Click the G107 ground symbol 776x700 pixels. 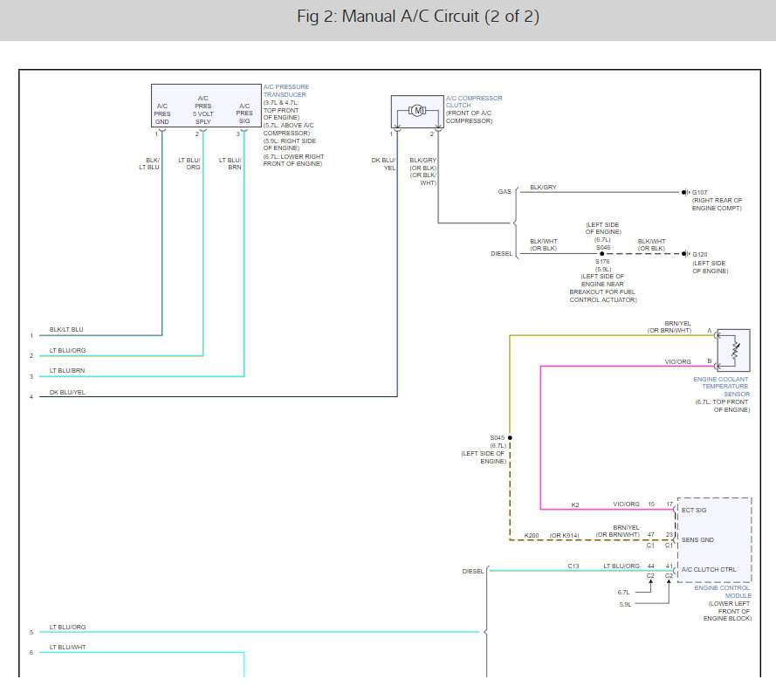pyautogui.click(x=685, y=192)
